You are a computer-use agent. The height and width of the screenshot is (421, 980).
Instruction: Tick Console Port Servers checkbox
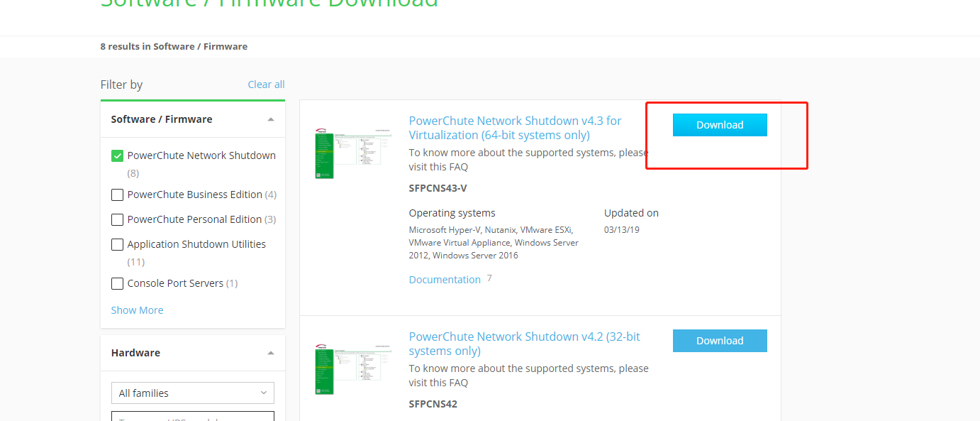(x=118, y=284)
